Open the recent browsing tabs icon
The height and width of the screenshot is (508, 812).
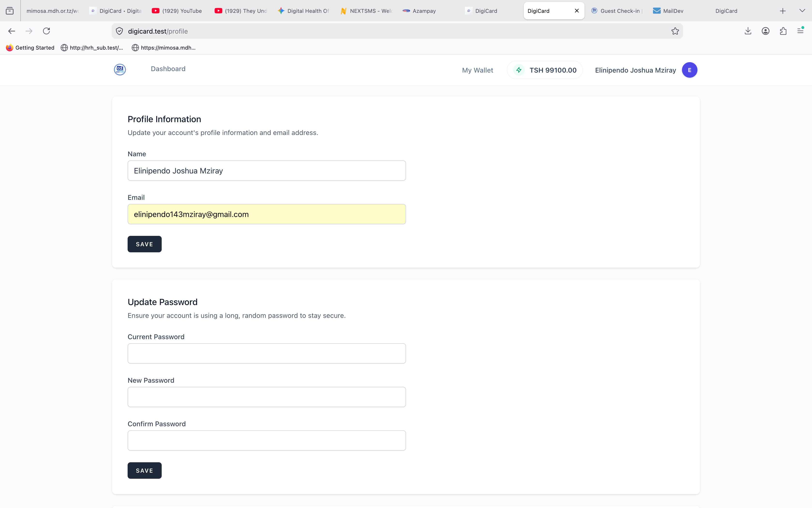click(x=10, y=11)
